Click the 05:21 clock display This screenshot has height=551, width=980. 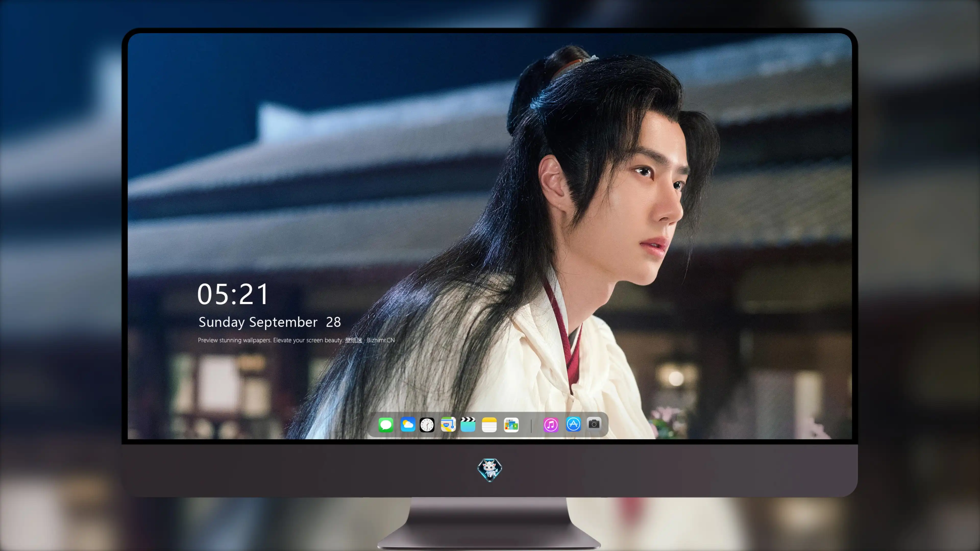click(x=233, y=294)
